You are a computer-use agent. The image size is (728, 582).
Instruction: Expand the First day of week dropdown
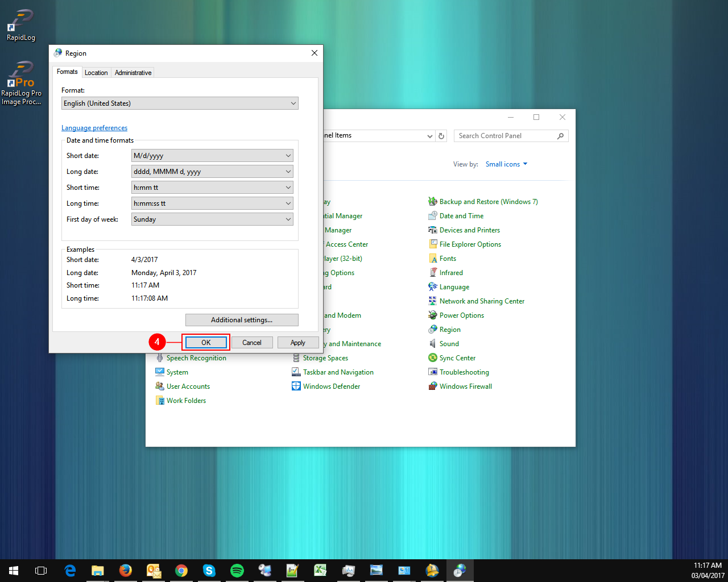click(x=212, y=219)
